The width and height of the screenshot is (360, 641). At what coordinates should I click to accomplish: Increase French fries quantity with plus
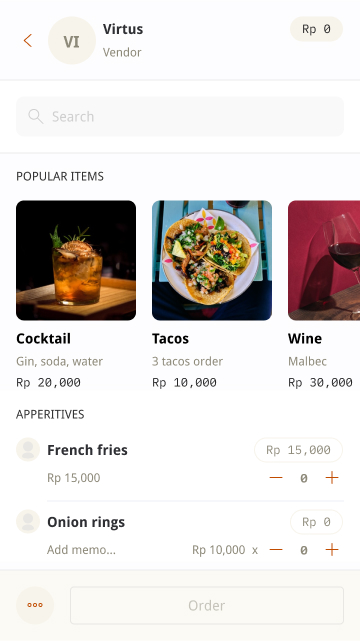pos(332,477)
